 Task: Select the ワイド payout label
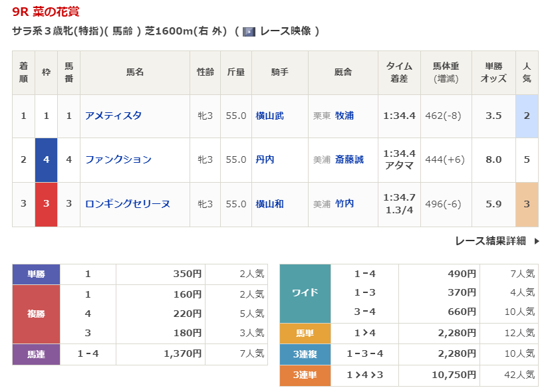(305, 293)
